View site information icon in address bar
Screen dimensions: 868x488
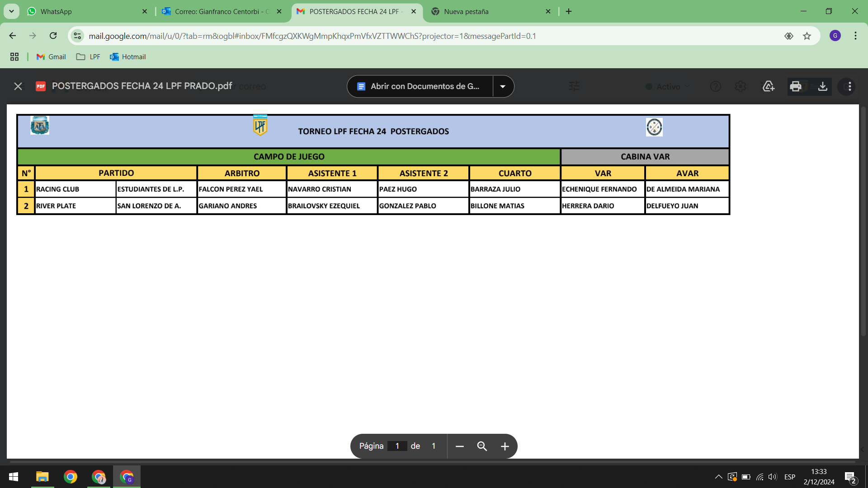click(x=78, y=36)
